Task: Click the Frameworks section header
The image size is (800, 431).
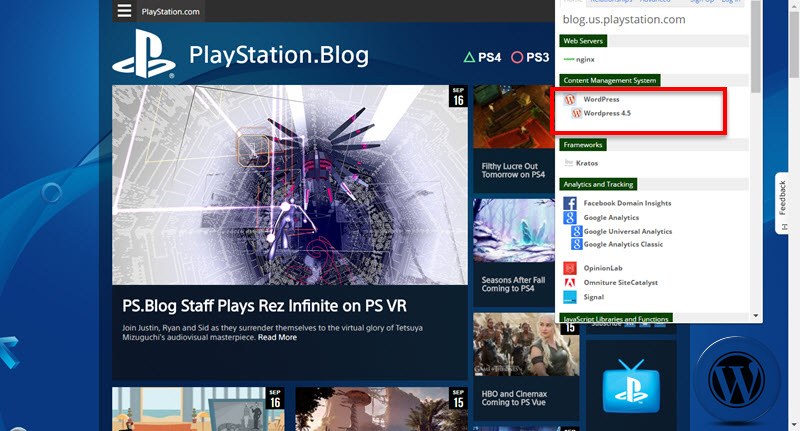Action: 583,145
